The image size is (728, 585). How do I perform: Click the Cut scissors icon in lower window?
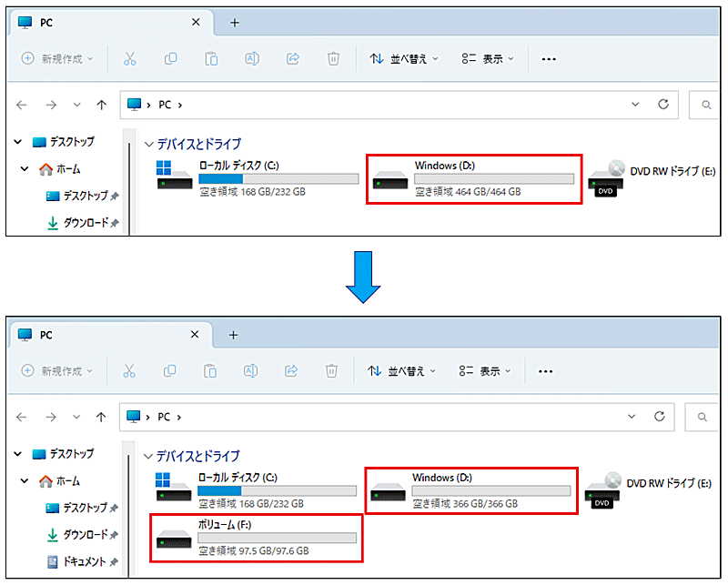pos(129,371)
